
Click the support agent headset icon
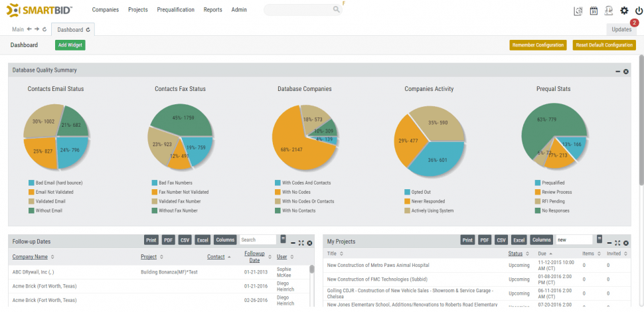point(608,11)
